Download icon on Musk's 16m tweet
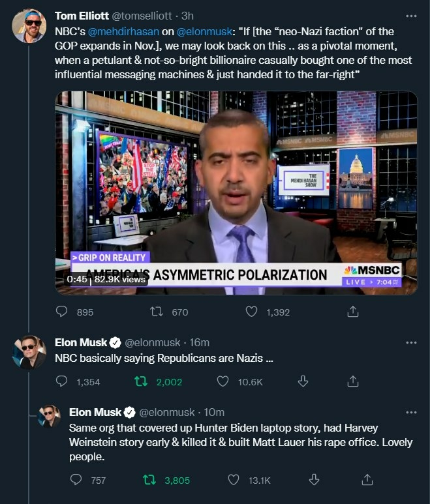The width and height of the screenshot is (430, 504). click(x=303, y=381)
